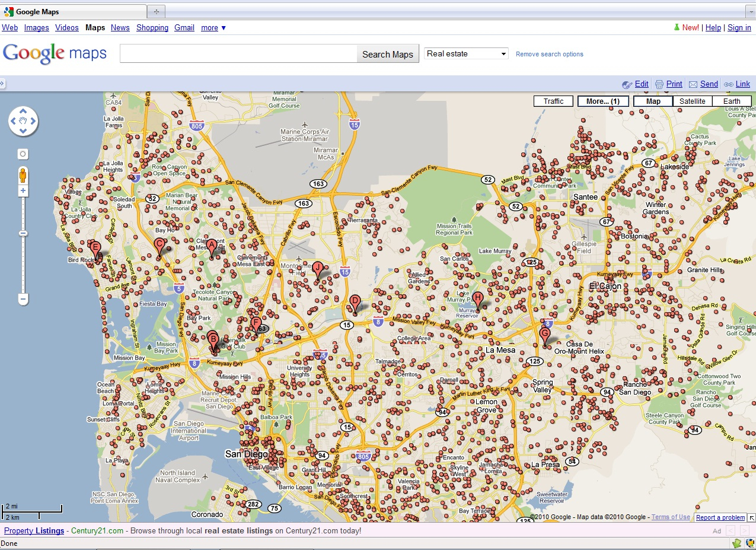756x550 pixels.
Task: Open the Gmail link in top bar
Action: click(184, 28)
